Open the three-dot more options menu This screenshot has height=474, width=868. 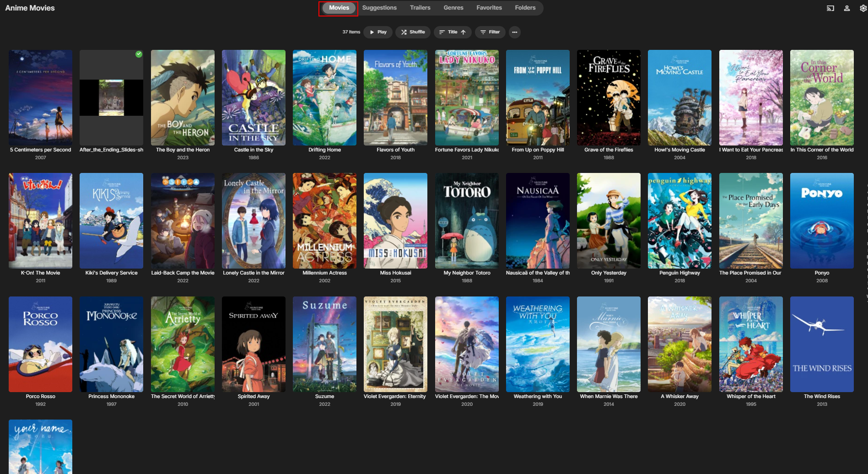pyautogui.click(x=515, y=32)
